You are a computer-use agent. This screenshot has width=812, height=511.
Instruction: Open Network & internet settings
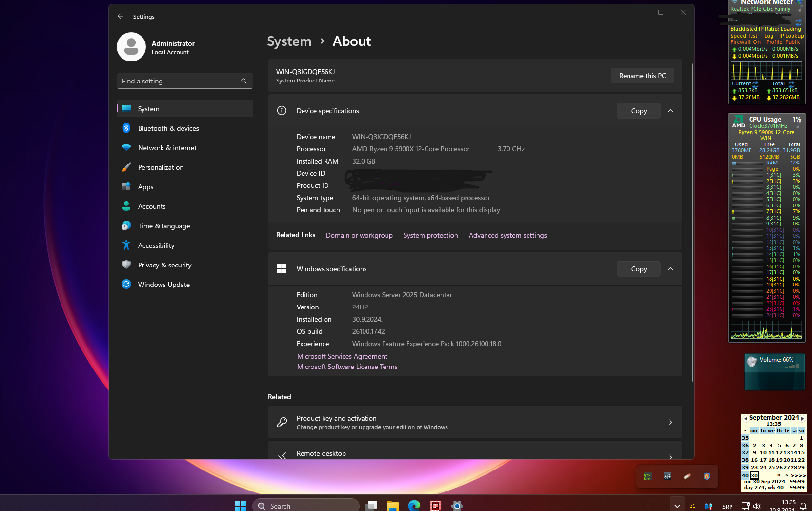185,148
